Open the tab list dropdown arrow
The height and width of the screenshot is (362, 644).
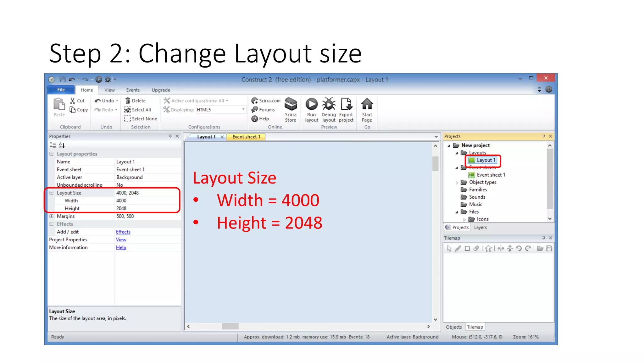point(436,137)
